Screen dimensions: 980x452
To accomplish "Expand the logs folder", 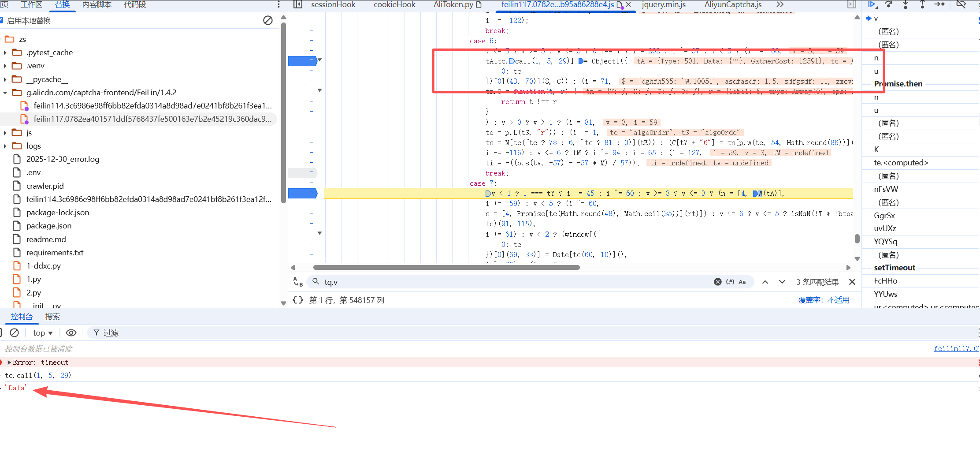I will pyautogui.click(x=5, y=146).
